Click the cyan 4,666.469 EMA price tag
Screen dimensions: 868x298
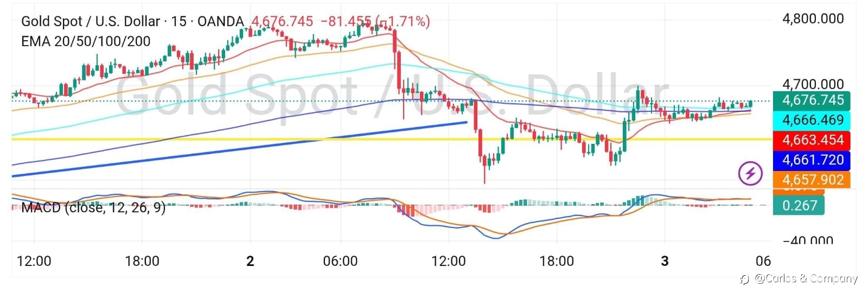(812, 120)
